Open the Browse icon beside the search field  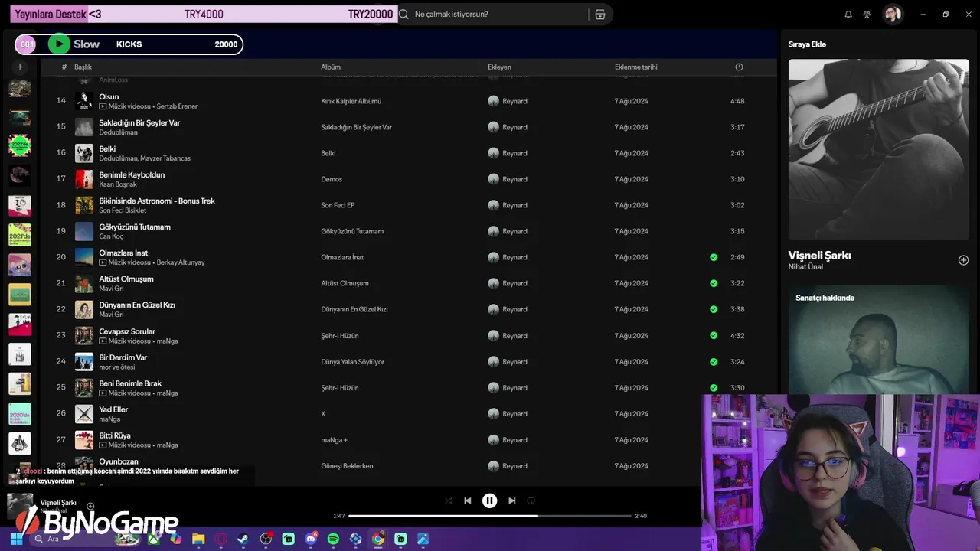pyautogui.click(x=600, y=15)
